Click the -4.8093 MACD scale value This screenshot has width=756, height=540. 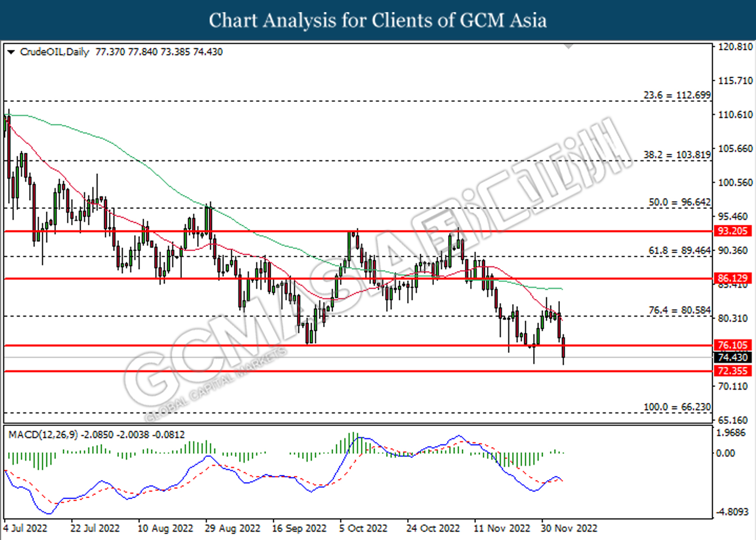pyautogui.click(x=732, y=512)
